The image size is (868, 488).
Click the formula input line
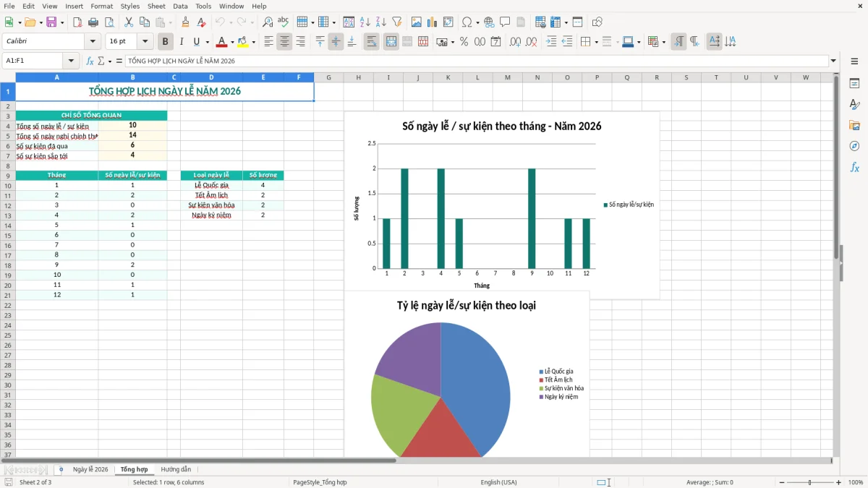pyautogui.click(x=476, y=61)
